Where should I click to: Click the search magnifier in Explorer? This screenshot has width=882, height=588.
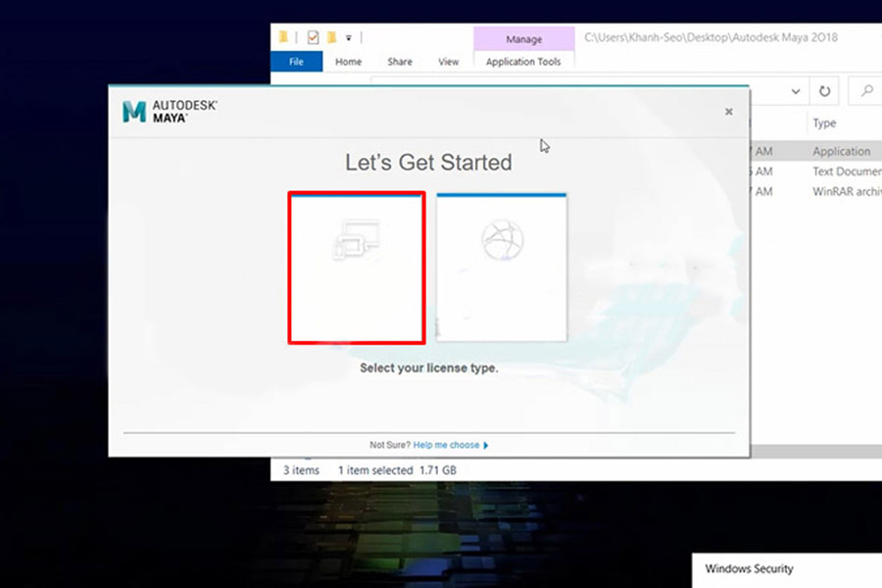(867, 90)
